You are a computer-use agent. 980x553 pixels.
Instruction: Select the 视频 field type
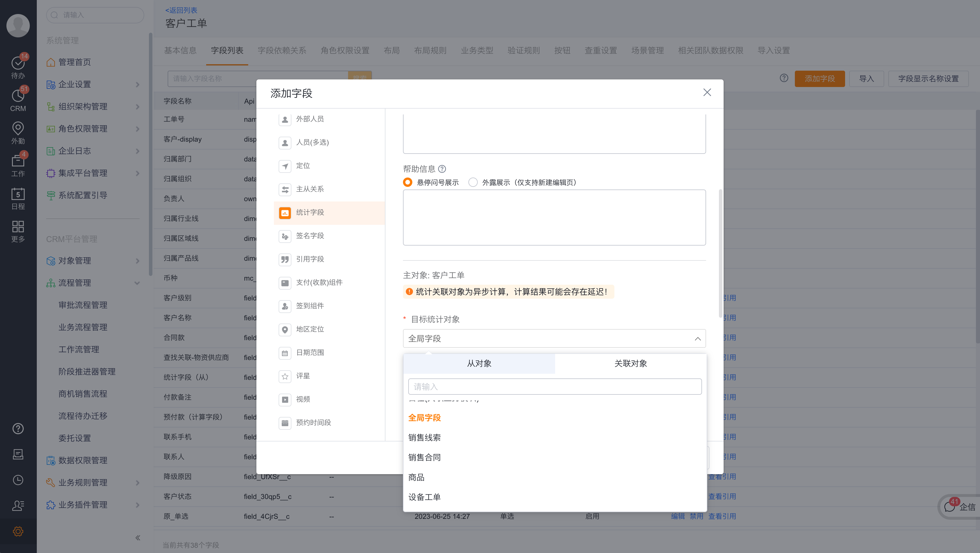pyautogui.click(x=329, y=399)
